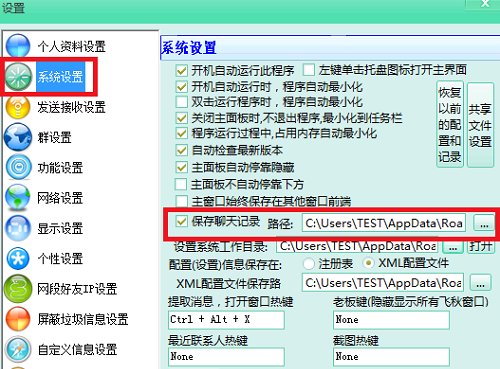Click 最近联系人热键 field
This screenshot has width=500, height=369.
coord(226,357)
